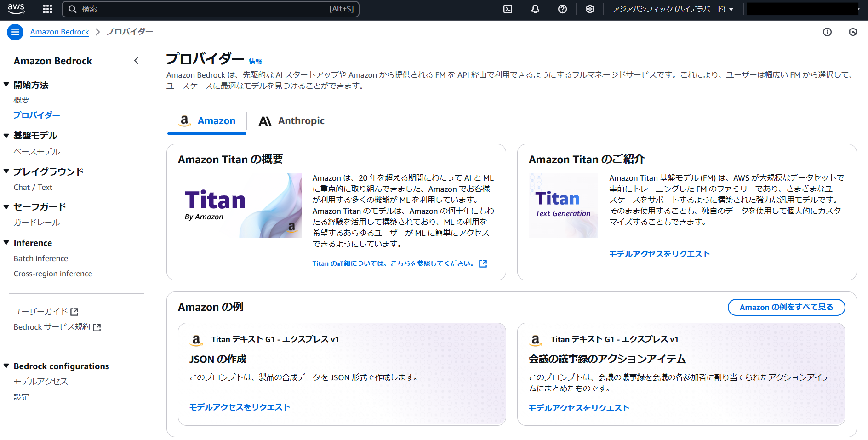Open the Titan の詳細 reference link
Image resolution: width=868 pixels, height=440 pixels.
[x=393, y=263]
